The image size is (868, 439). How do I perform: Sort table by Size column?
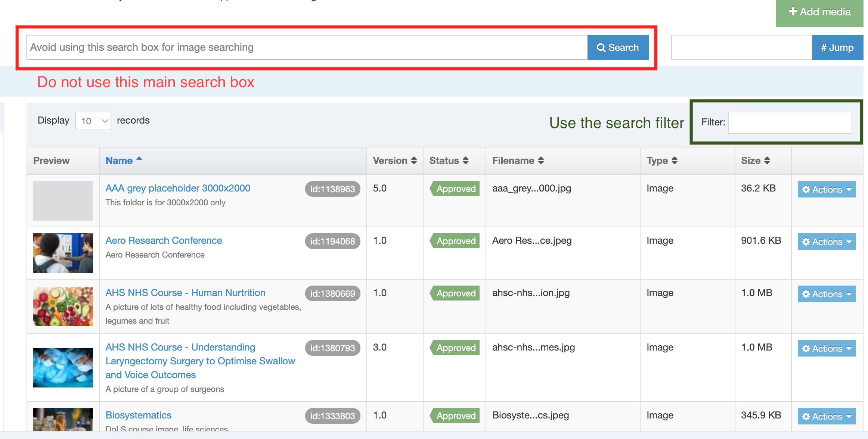[x=767, y=161]
